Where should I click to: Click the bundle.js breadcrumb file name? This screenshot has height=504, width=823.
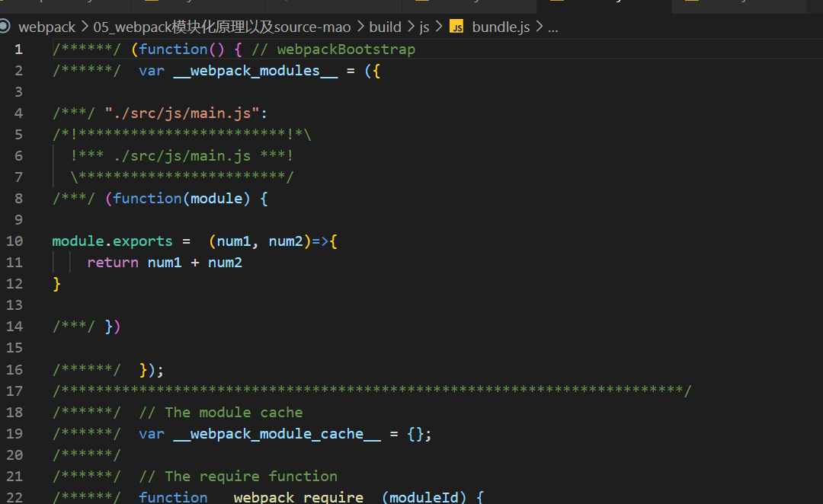click(501, 27)
